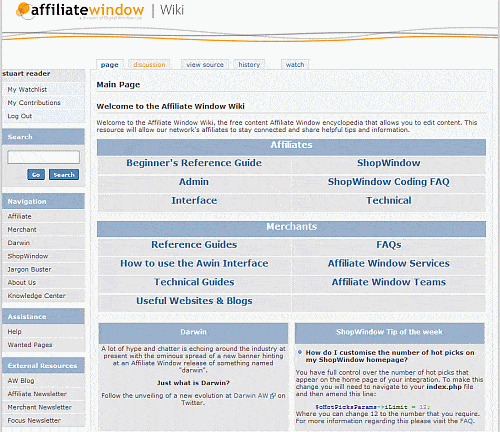
Task: Open ShopWindow in the navigation sidebar
Action: coord(28,256)
